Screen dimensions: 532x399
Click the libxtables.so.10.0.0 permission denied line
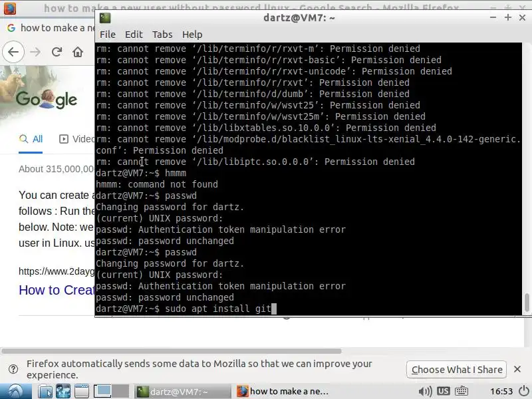pos(266,128)
